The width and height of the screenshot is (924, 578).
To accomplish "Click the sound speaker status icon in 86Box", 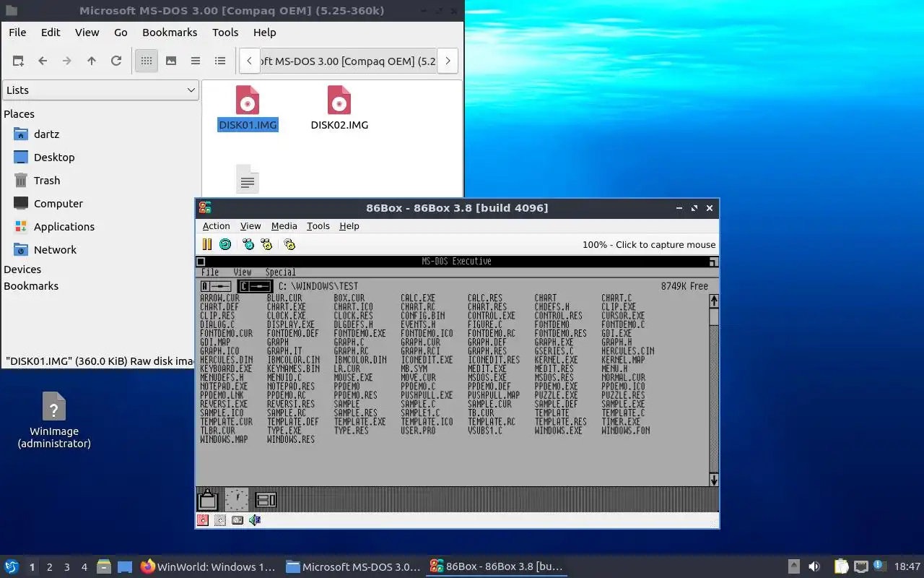I will point(255,519).
